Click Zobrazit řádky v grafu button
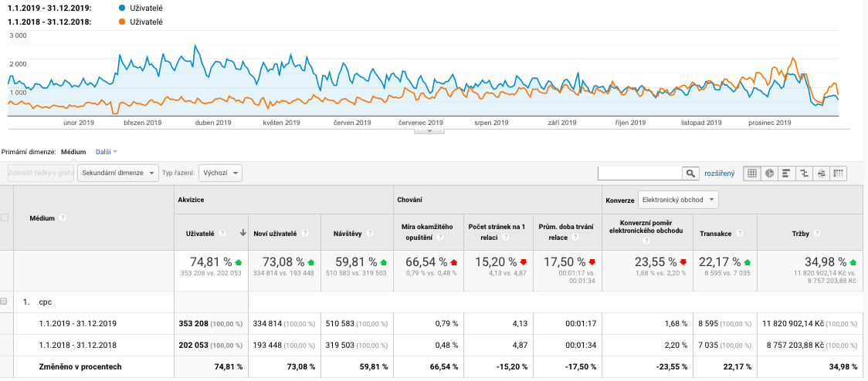 point(41,173)
